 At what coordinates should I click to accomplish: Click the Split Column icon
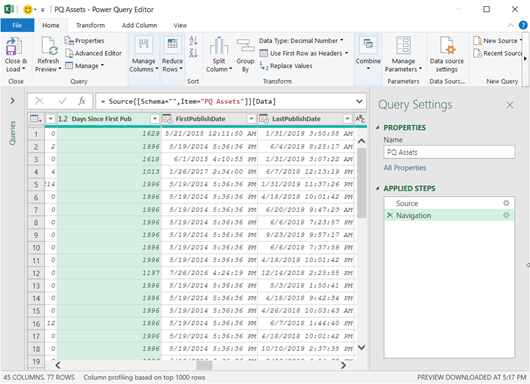219,45
